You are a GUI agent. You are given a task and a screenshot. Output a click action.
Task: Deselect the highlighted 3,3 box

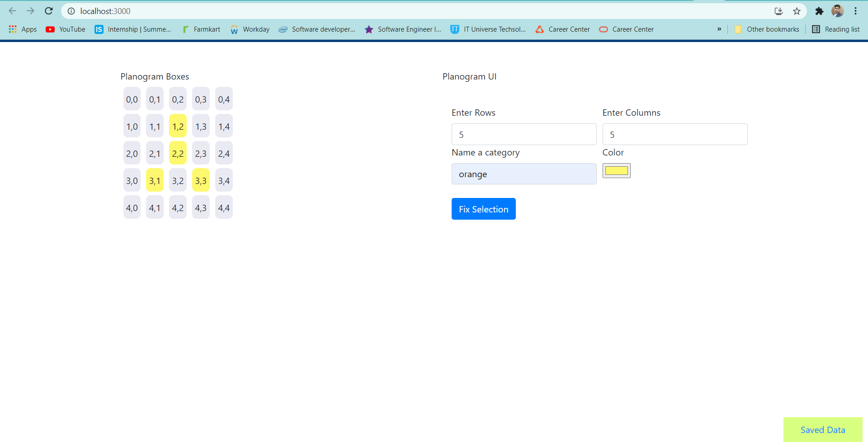[x=201, y=180]
